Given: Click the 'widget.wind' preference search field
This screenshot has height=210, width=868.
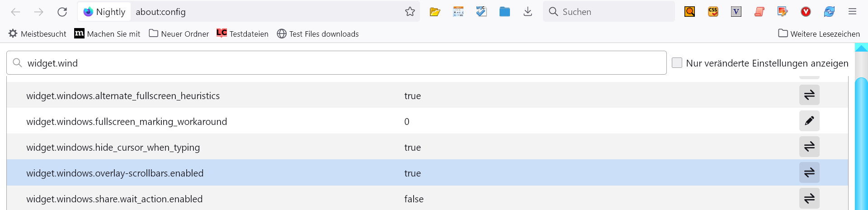Looking at the screenshot, I should point(336,63).
